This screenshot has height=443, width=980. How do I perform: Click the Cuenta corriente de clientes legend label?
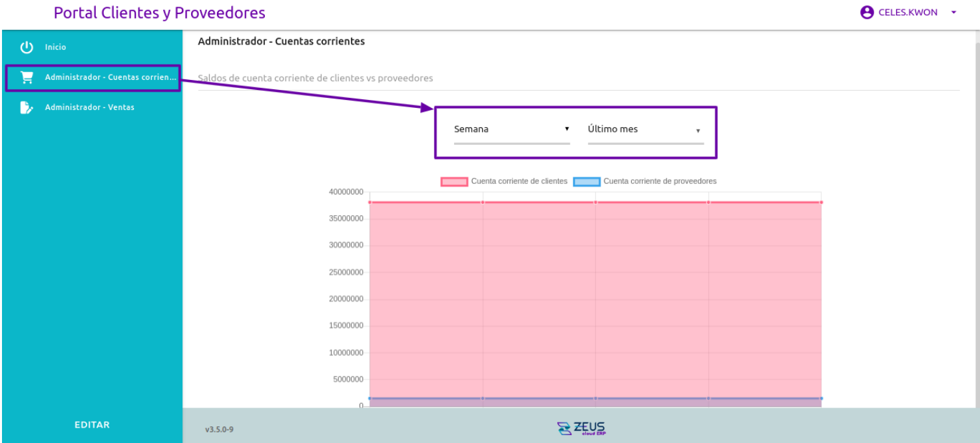coord(519,181)
